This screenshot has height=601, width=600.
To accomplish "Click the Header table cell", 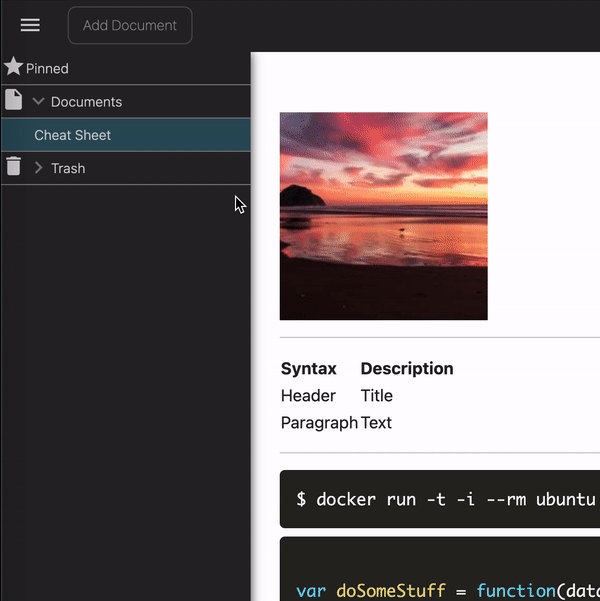I will (308, 396).
